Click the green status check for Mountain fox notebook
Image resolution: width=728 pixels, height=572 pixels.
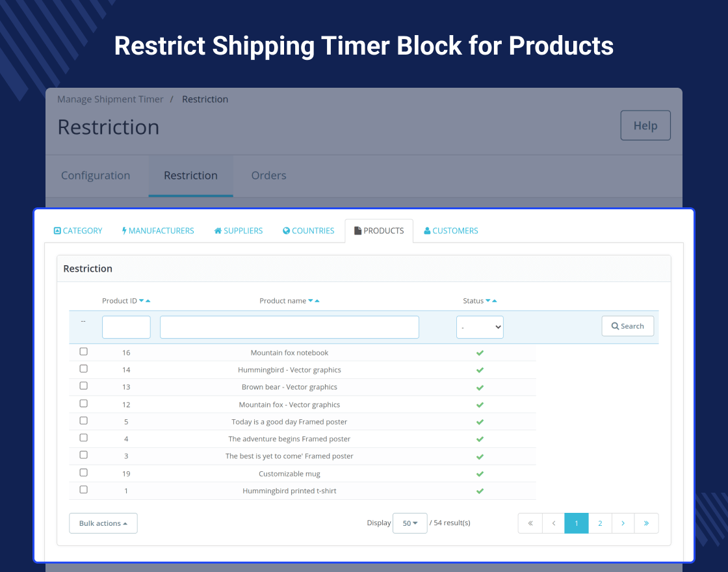pyautogui.click(x=480, y=353)
